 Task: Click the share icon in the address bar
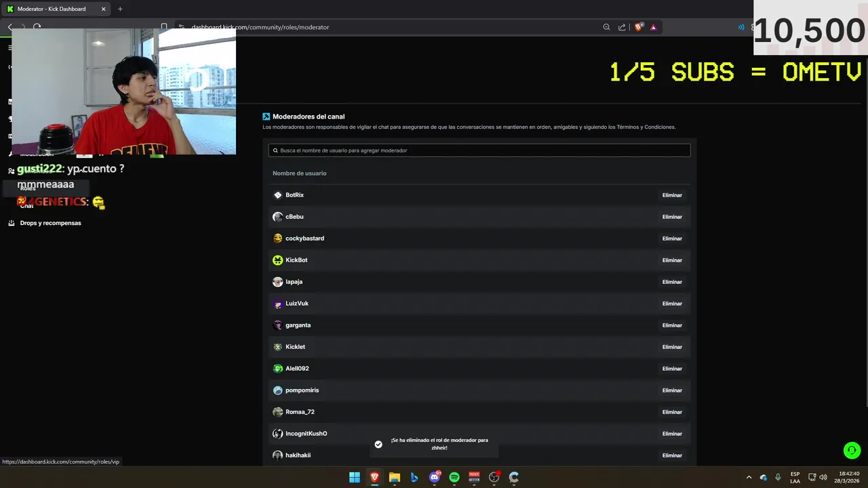pyautogui.click(x=622, y=27)
